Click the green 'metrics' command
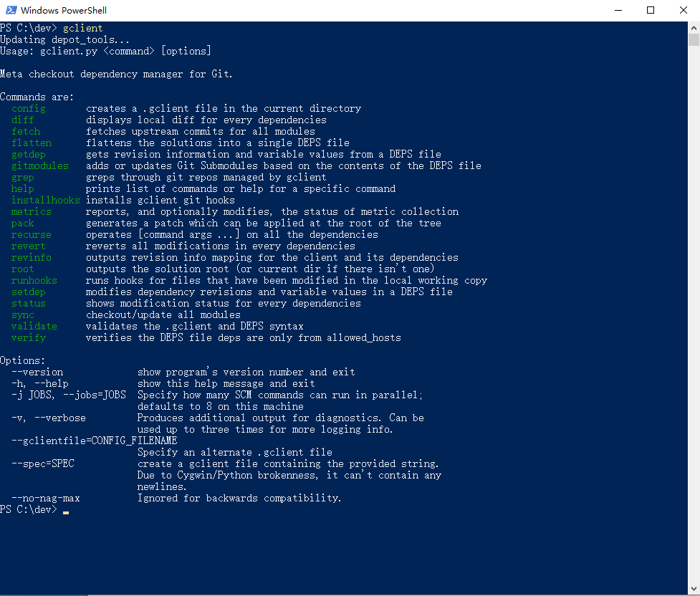 pos(32,212)
